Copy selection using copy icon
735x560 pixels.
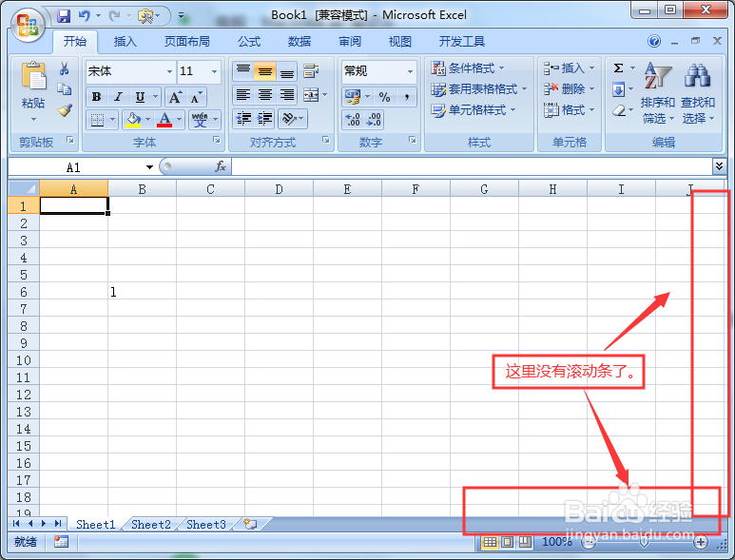pos(65,89)
